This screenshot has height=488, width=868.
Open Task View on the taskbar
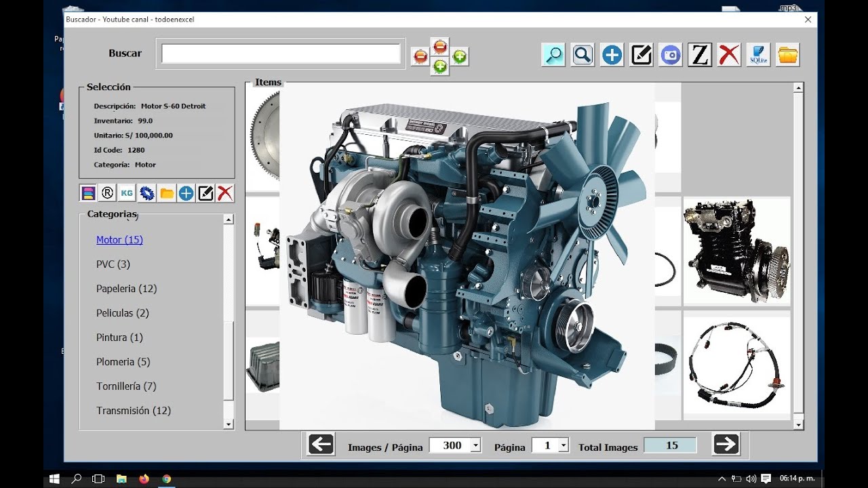tap(98, 479)
